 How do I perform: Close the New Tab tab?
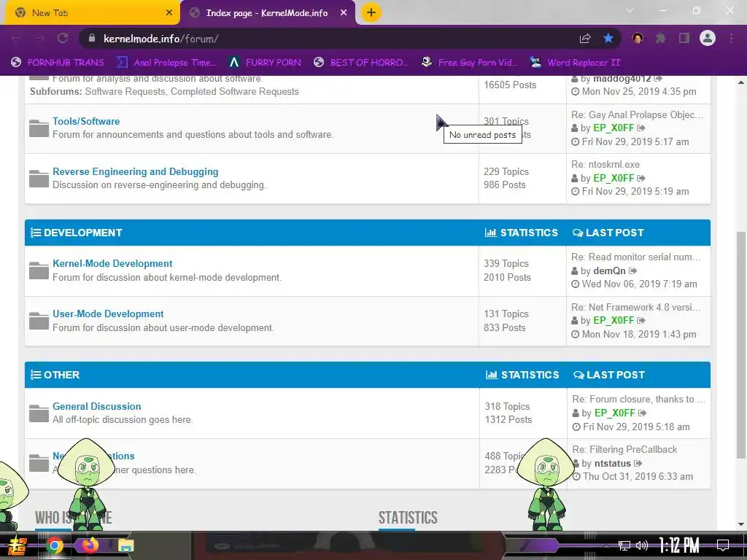point(169,13)
